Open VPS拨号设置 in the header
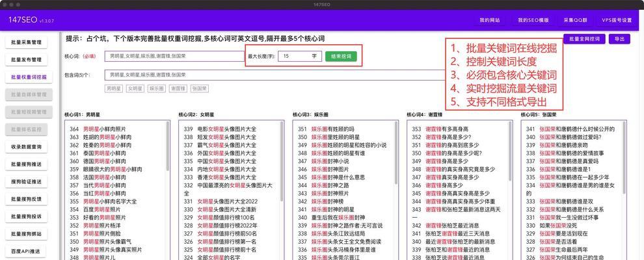Screen dimensions: 644x260 [x=615, y=20]
